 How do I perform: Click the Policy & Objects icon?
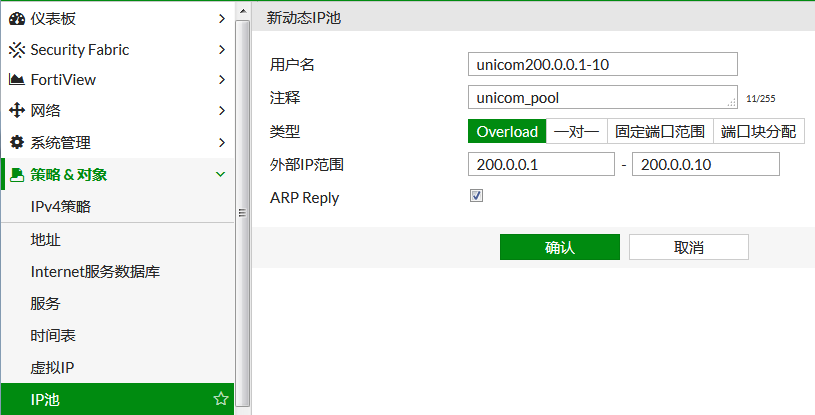[17, 175]
